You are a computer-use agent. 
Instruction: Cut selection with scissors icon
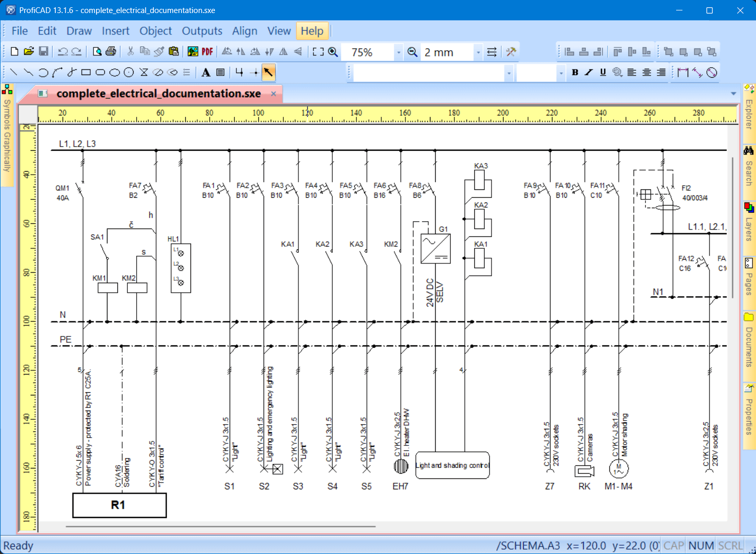(x=130, y=52)
